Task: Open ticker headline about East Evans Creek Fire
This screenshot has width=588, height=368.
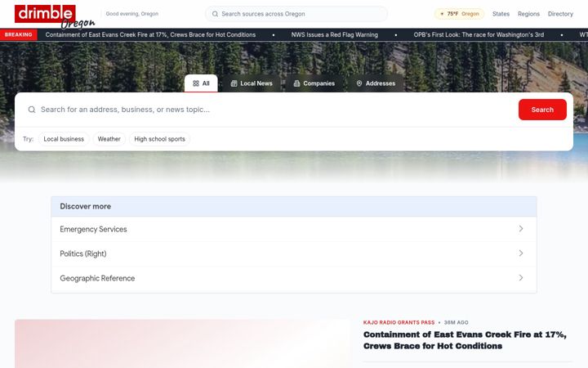Action: click(150, 34)
